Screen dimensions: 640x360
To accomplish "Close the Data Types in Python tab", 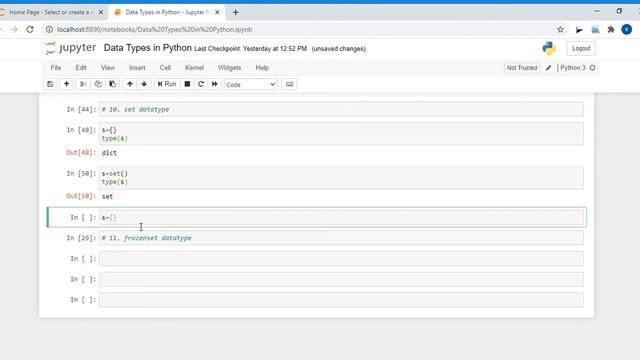I will (217, 12).
